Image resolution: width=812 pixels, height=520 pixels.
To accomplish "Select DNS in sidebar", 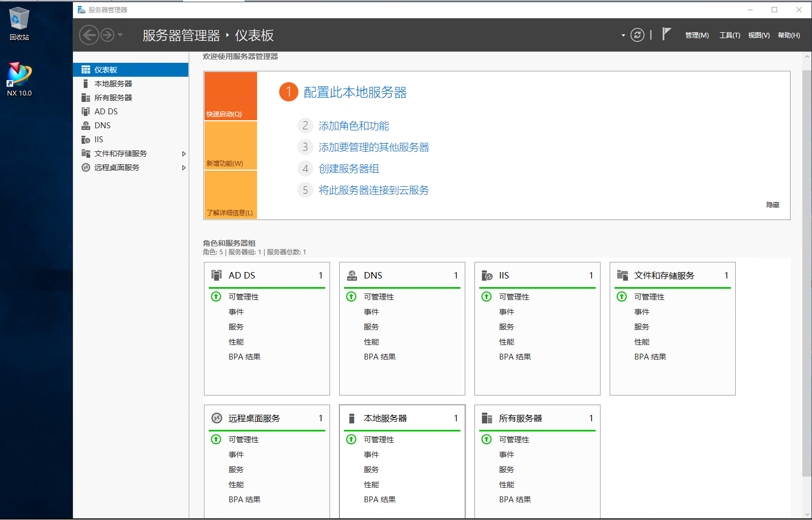I will point(130,126).
